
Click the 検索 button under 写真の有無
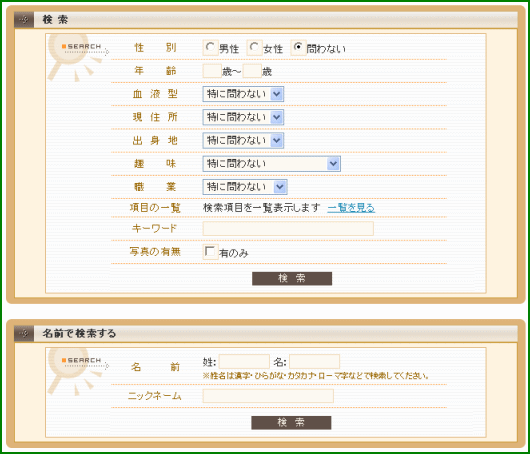(292, 279)
